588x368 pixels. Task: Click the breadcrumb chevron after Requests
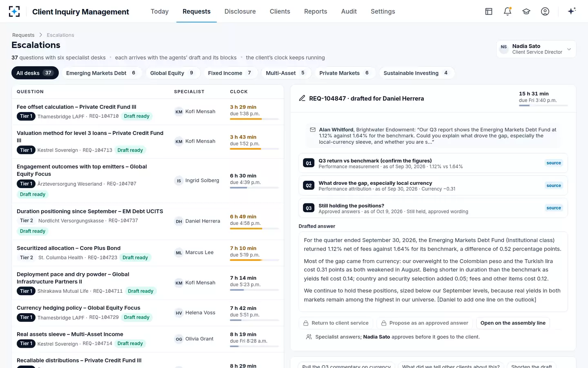click(40, 35)
